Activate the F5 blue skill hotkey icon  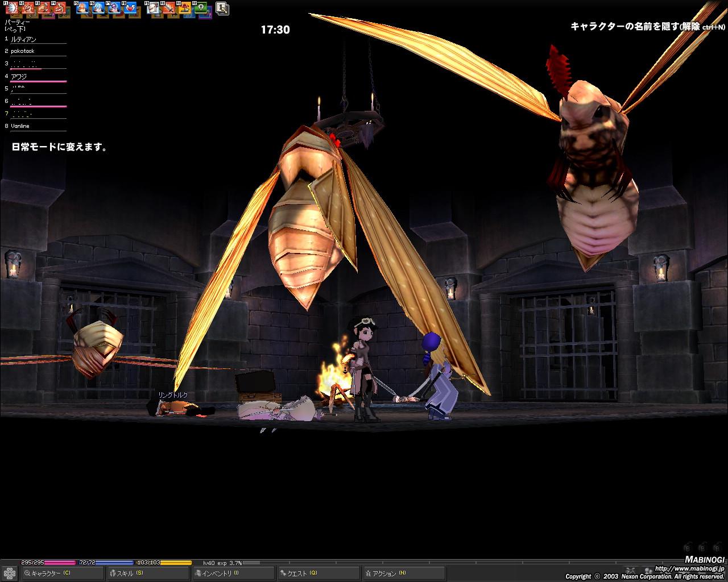tap(82, 8)
